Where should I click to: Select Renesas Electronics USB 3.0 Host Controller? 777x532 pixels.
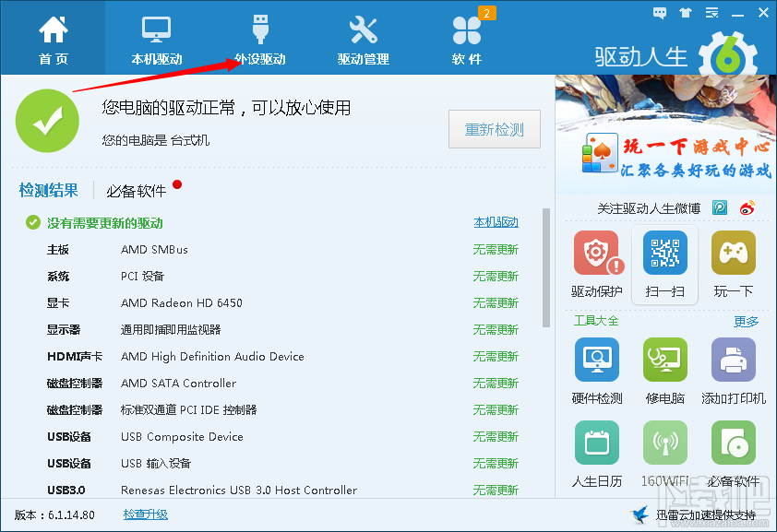click(282, 489)
